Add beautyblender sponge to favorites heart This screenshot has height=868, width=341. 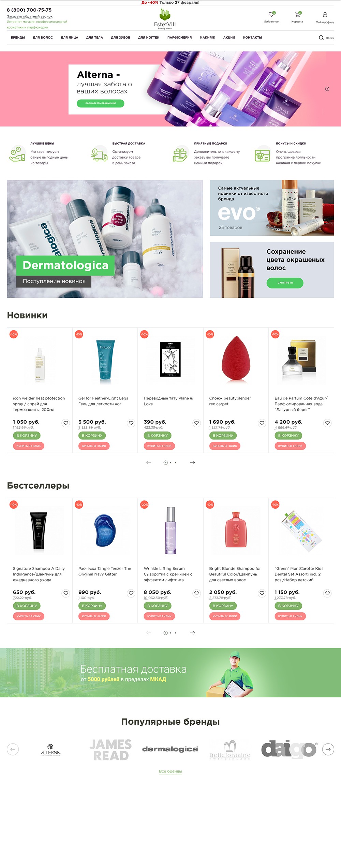coord(262,423)
